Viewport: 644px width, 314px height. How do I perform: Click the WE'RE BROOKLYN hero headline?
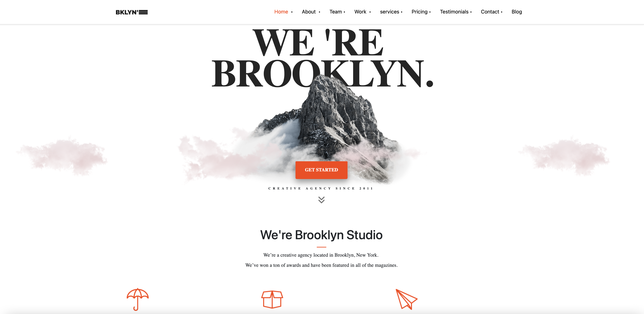pos(322,58)
